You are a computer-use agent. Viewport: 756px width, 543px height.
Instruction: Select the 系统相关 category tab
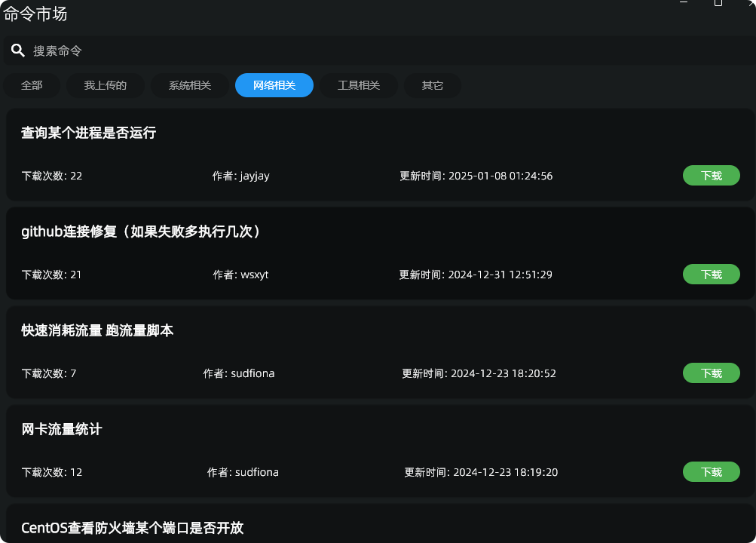(x=190, y=85)
